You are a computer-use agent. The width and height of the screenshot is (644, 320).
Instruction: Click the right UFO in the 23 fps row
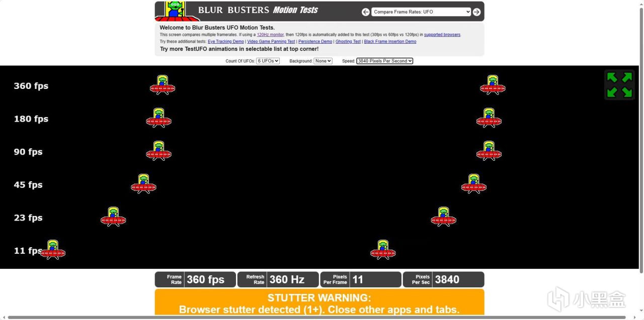444,217
